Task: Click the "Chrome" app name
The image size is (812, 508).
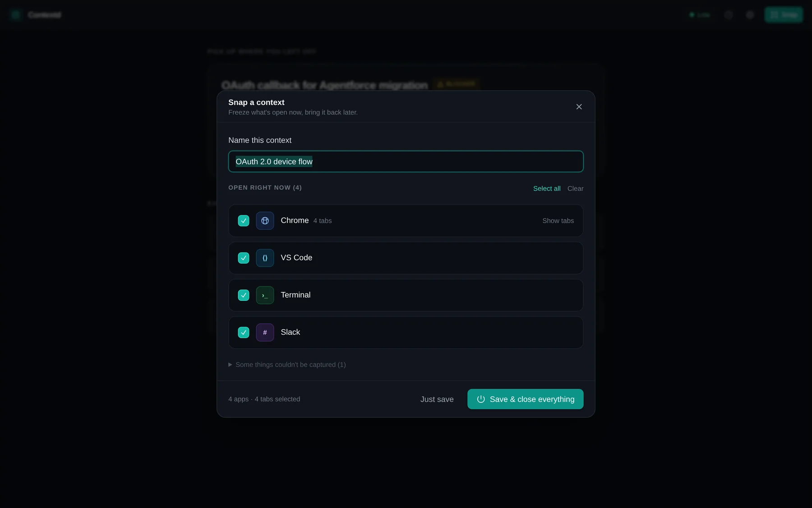Action: coord(295,220)
